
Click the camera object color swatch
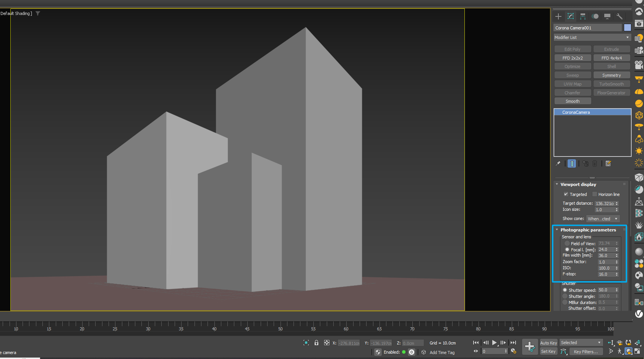click(627, 28)
